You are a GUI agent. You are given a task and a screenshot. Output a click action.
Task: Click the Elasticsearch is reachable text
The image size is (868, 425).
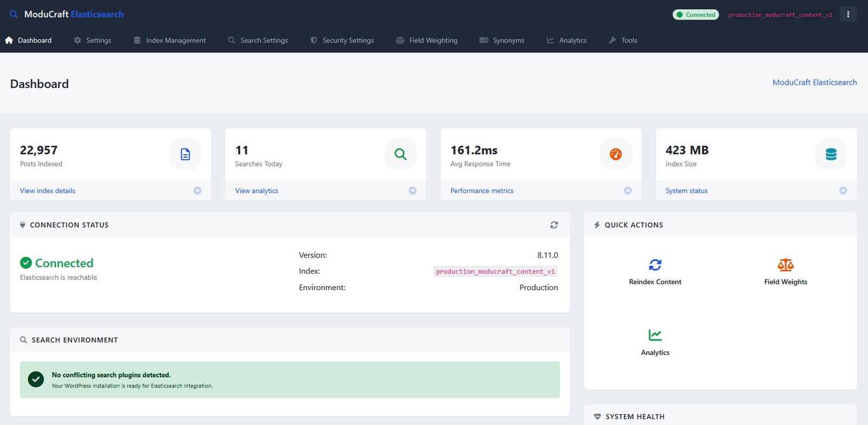click(x=59, y=278)
